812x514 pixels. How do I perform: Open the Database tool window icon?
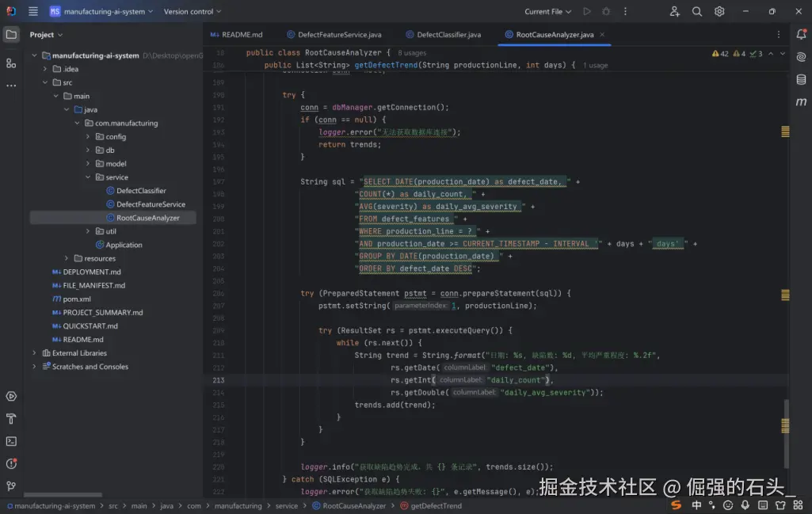[801, 79]
